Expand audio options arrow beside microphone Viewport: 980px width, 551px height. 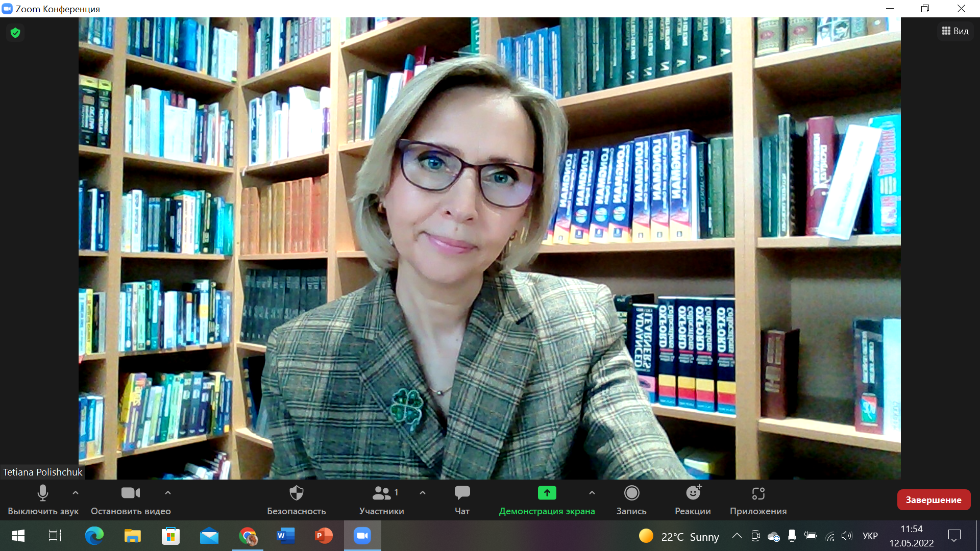pos(76,493)
